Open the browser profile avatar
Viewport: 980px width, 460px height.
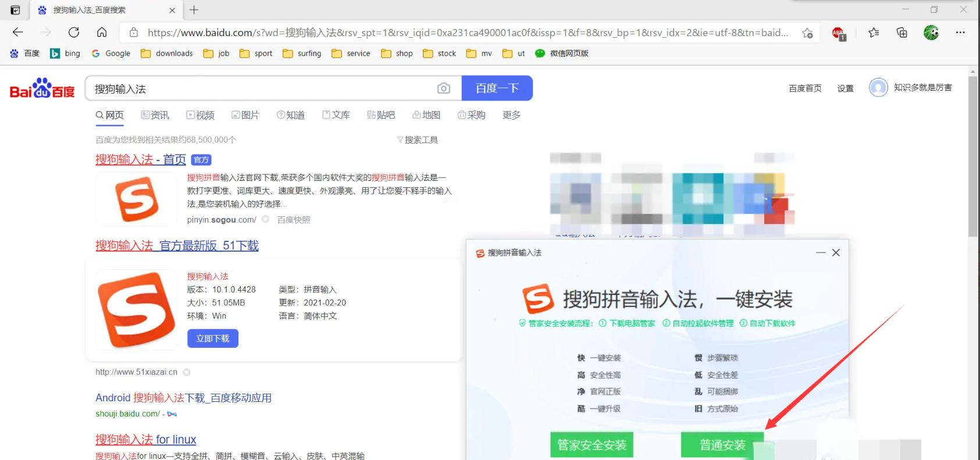(931, 33)
